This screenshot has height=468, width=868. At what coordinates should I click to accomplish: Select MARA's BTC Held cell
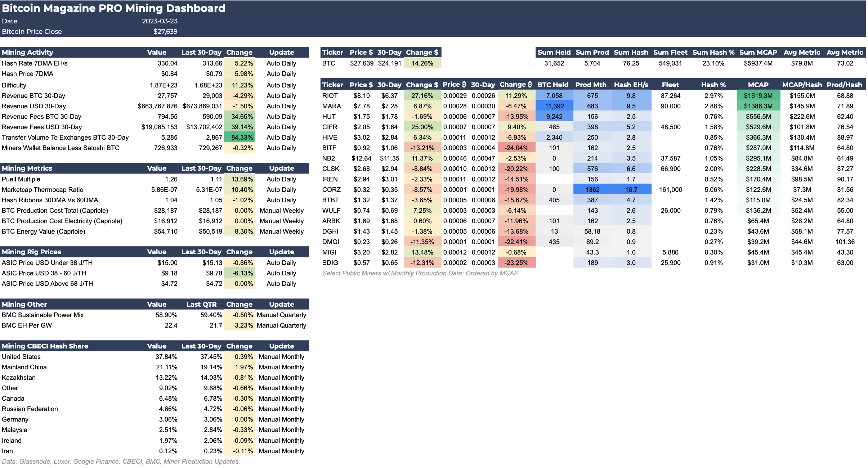click(x=553, y=106)
